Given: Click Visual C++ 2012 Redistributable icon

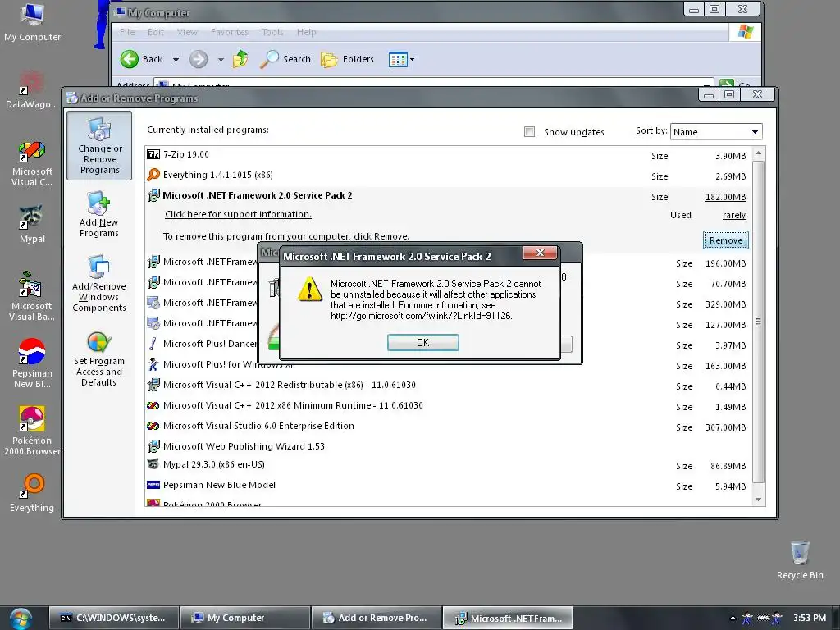Looking at the screenshot, I should (153, 385).
